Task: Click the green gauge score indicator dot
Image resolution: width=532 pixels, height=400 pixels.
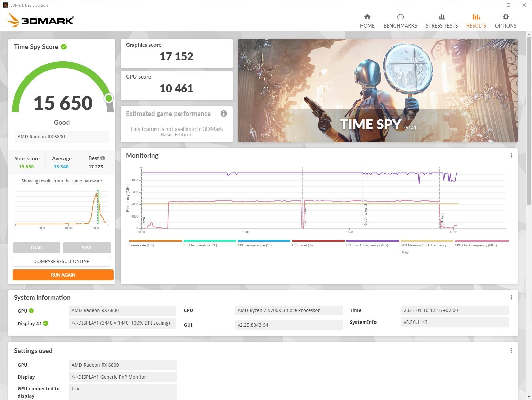Action: coord(109,98)
